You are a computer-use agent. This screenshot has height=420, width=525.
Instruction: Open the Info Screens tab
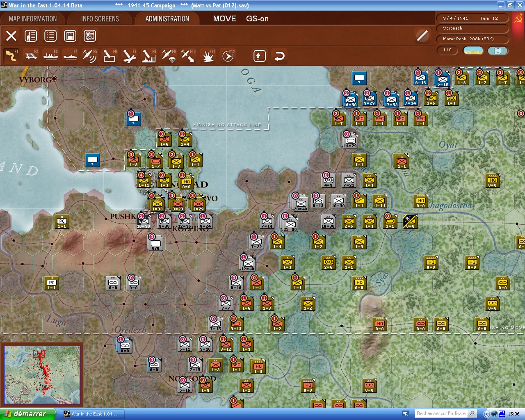tap(100, 19)
